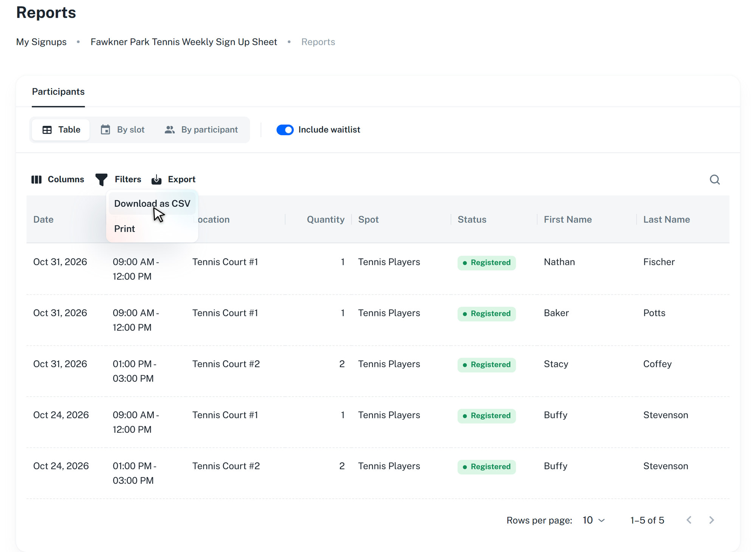Viewport: 756px width, 552px height.
Task: Click the 1–5 of 5 pagination text
Action: pos(647,520)
